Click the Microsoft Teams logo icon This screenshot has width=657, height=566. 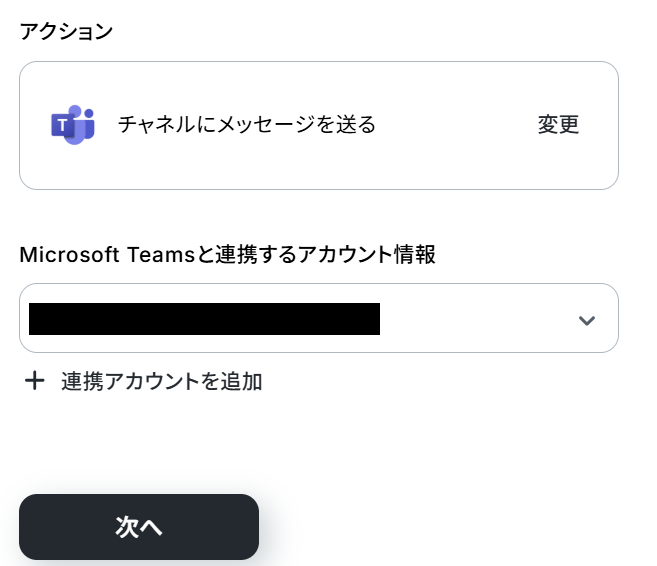point(73,125)
